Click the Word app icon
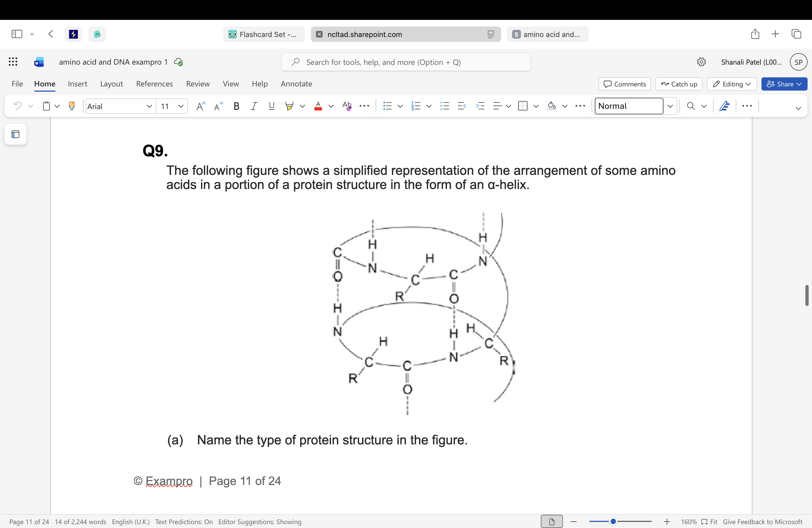812x528 pixels. pos(39,62)
